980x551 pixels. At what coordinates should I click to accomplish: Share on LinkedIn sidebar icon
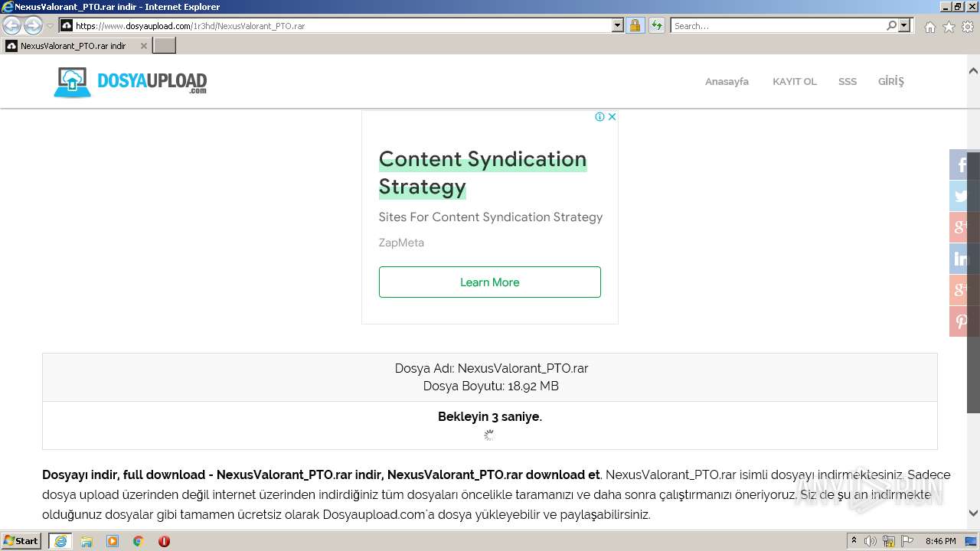coord(961,259)
